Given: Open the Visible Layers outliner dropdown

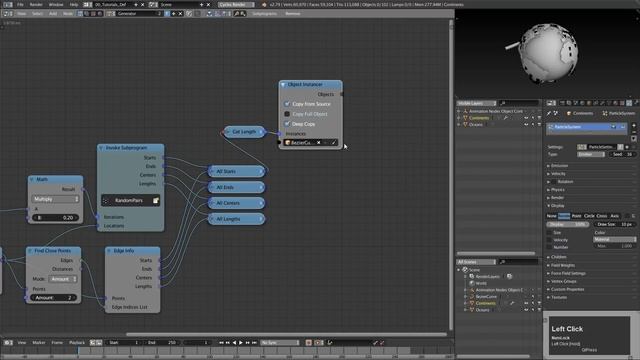Looking at the screenshot, I should [x=476, y=103].
